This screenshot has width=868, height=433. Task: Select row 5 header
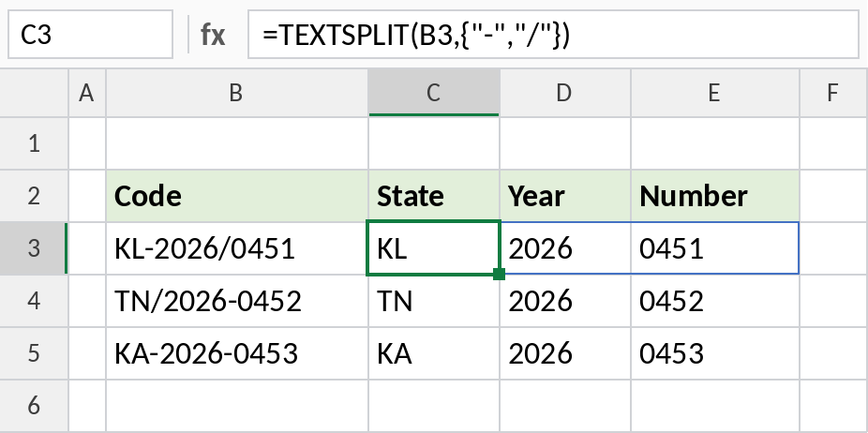point(34,354)
